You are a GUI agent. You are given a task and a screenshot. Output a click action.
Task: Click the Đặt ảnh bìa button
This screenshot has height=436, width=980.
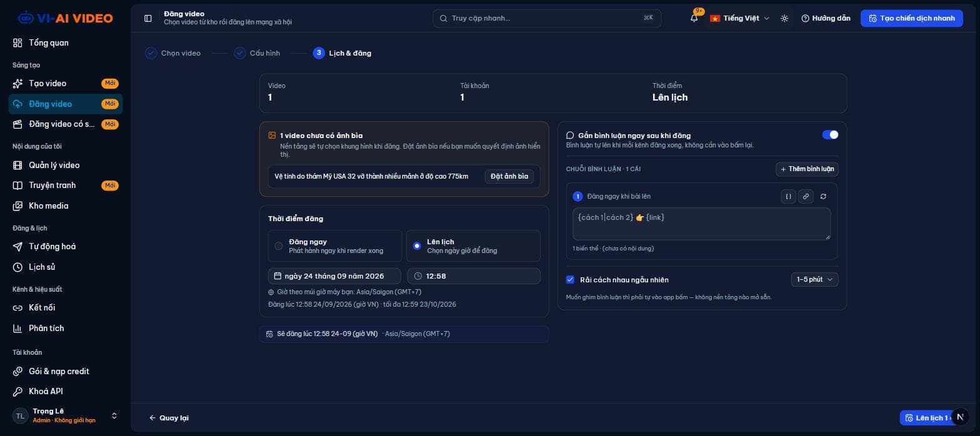pyautogui.click(x=509, y=176)
